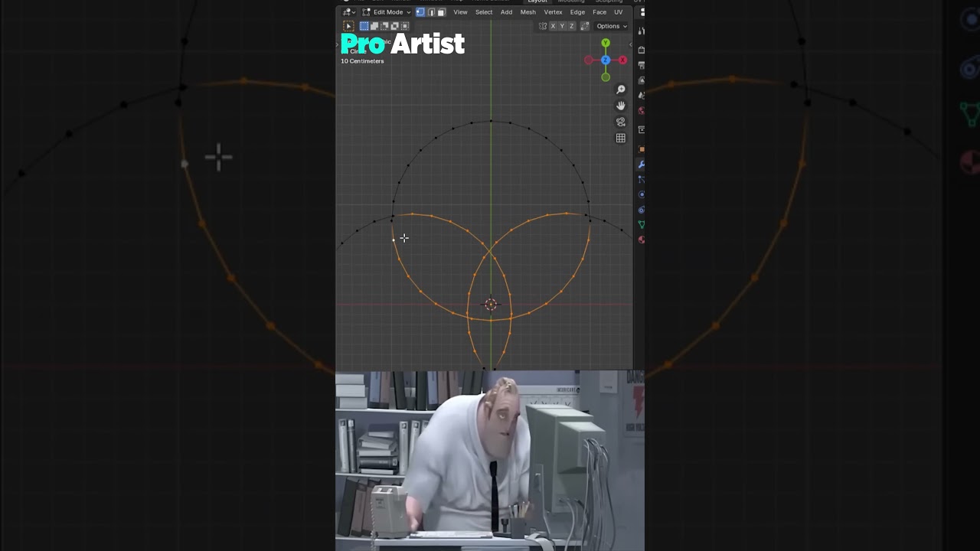980x551 pixels.
Task: Open the editor type dropdown
Action: [349, 12]
